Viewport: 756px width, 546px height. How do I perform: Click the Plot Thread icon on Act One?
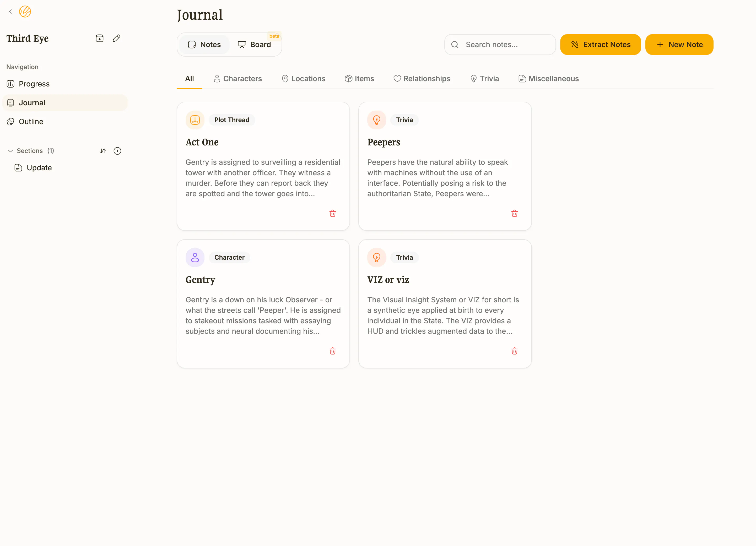pos(195,120)
